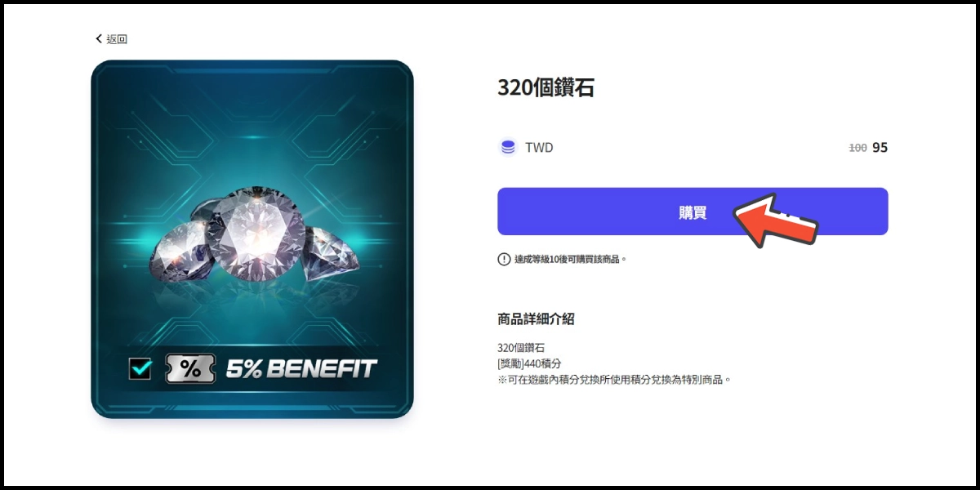The height and width of the screenshot is (490, 980).
Task: Click the red pointer arrow graphic
Action: (776, 219)
